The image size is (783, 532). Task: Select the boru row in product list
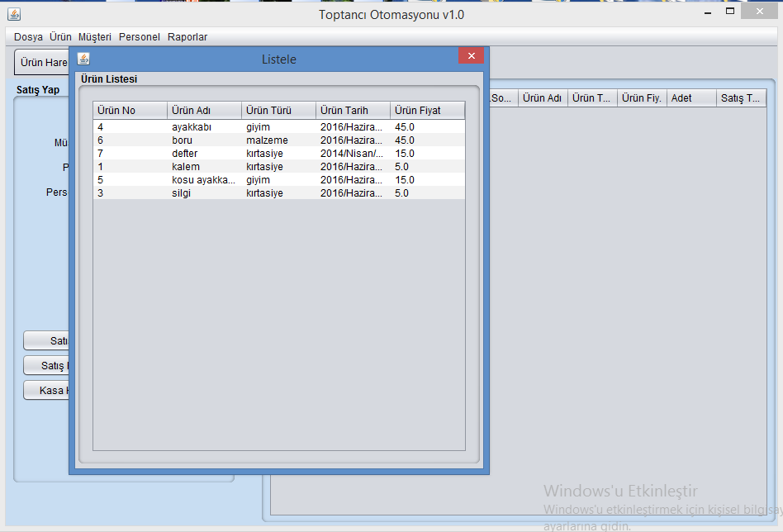182,140
